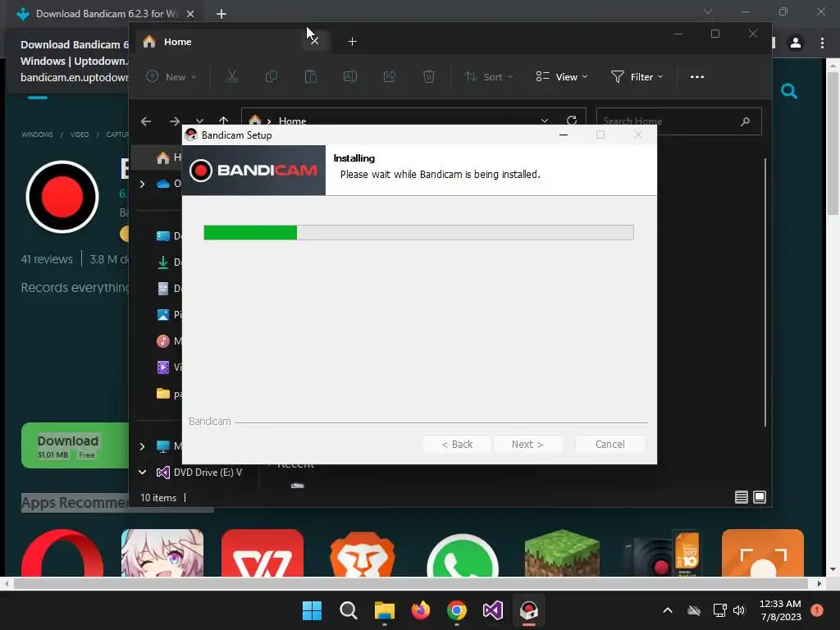This screenshot has height=630, width=840.
Task: Open Windows Start menu
Action: pos(312,610)
